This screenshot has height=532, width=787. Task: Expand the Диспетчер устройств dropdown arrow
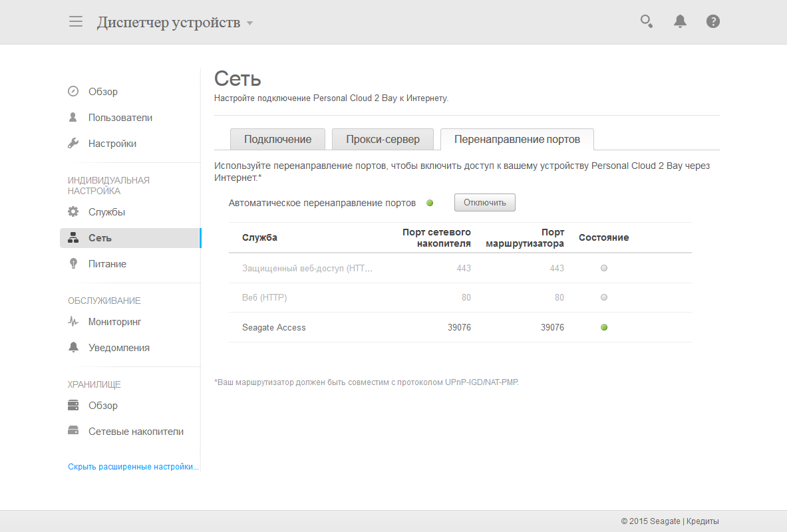tap(249, 23)
